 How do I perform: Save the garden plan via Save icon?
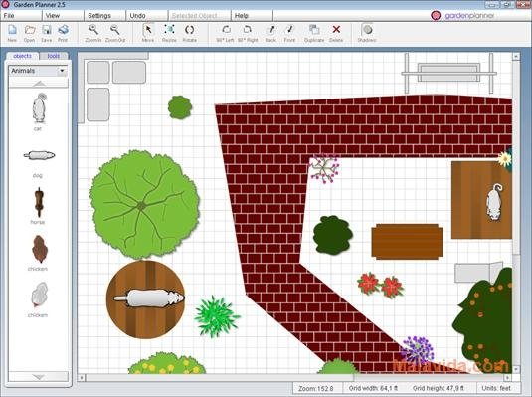pos(47,33)
